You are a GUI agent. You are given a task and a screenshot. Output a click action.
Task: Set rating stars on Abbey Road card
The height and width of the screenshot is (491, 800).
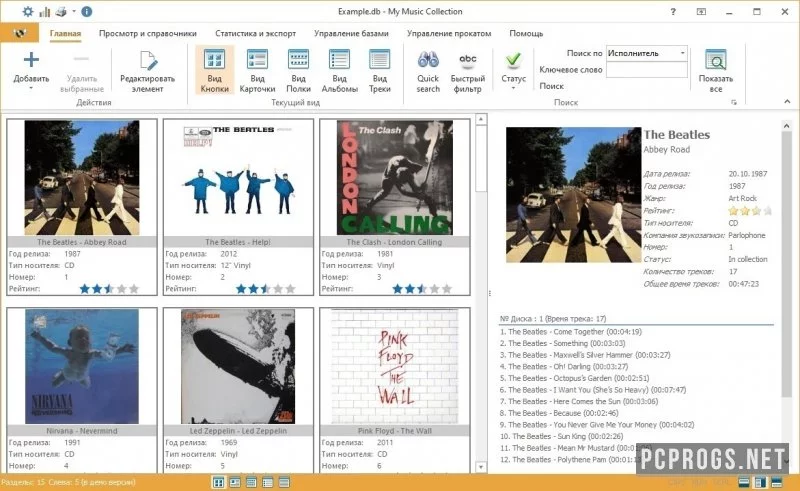coord(109,289)
